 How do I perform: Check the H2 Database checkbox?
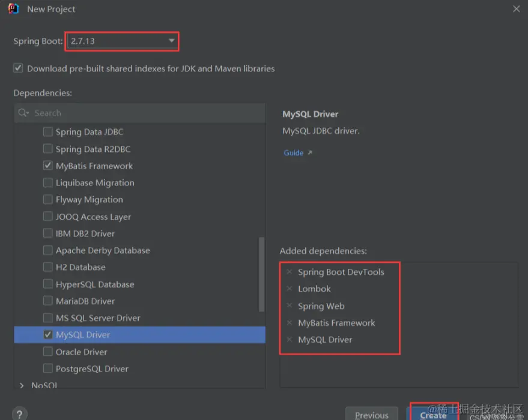(x=48, y=267)
